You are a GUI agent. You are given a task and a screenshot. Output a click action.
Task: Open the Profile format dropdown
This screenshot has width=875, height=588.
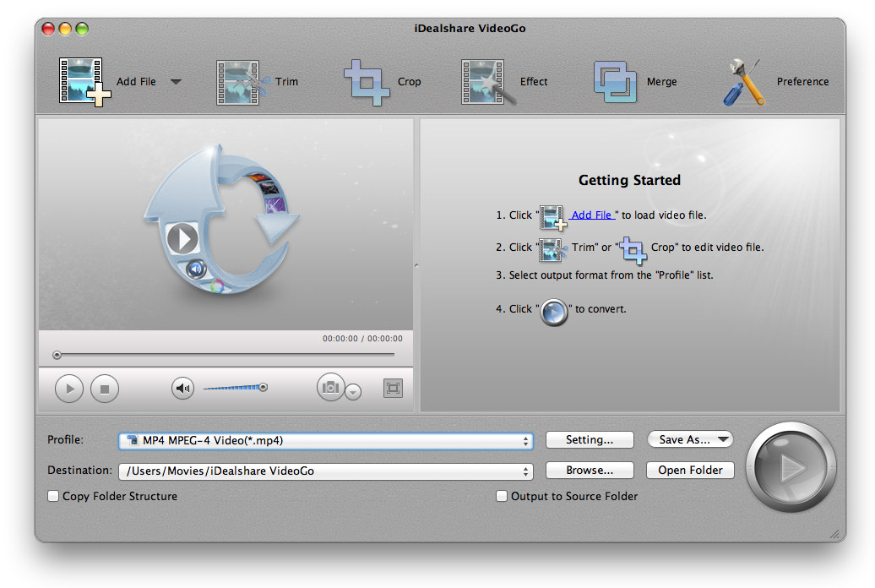[x=527, y=440]
